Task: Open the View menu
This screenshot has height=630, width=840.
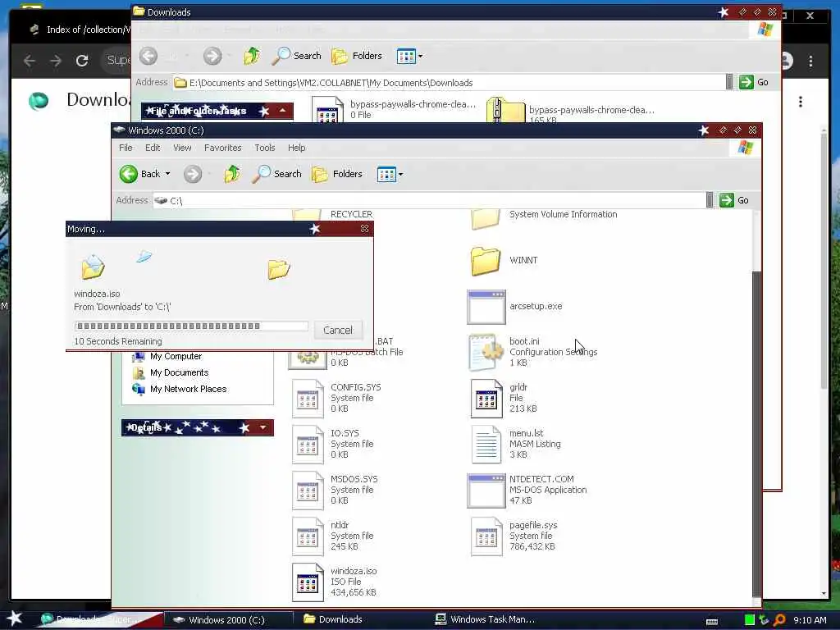Action: pyautogui.click(x=182, y=148)
